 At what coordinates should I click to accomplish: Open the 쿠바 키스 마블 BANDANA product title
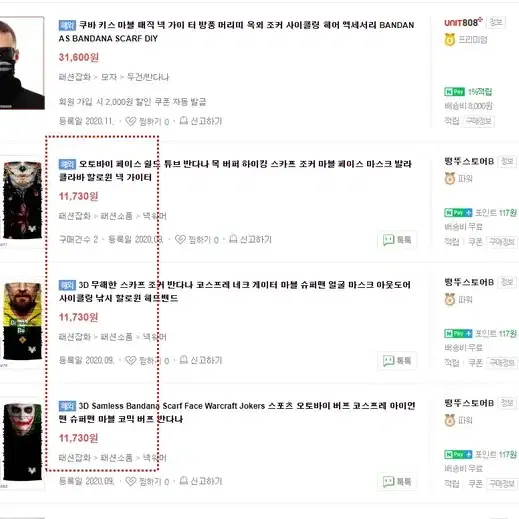(x=236, y=32)
